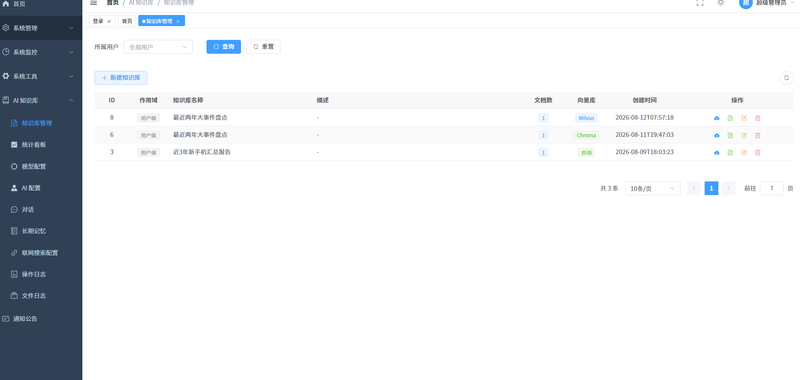Screen dimensions: 800x380
Task: Click the user avatar in top bar
Action: pyautogui.click(x=745, y=3)
